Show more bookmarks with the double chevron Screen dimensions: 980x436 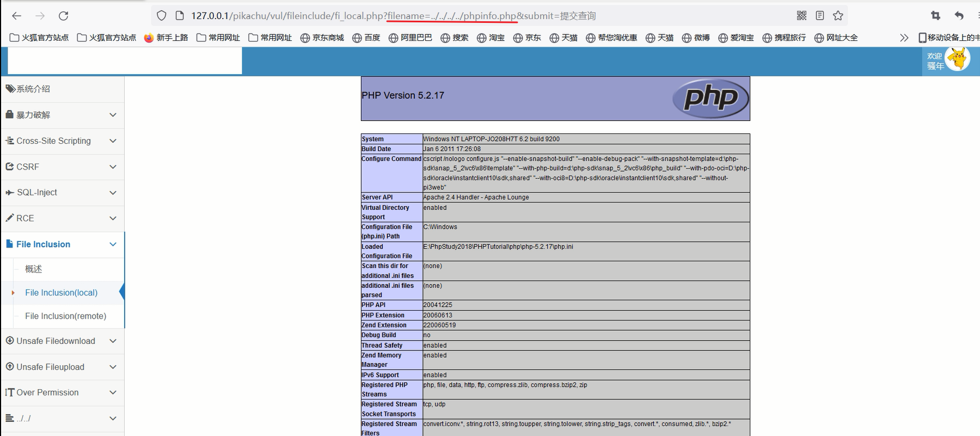coord(904,38)
